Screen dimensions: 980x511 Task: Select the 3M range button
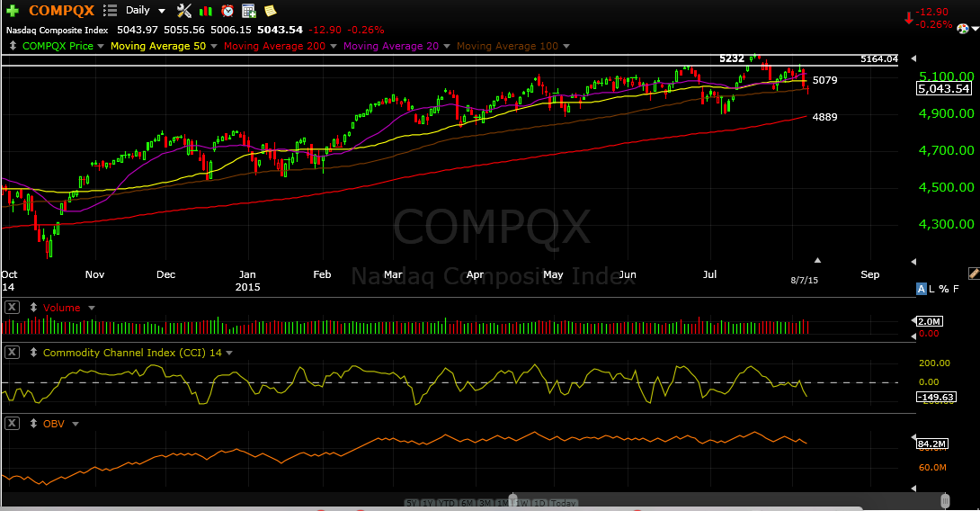[485, 504]
